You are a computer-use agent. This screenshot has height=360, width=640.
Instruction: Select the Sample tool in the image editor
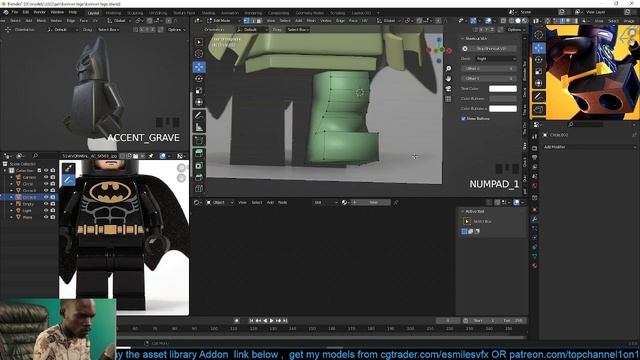tap(68, 168)
